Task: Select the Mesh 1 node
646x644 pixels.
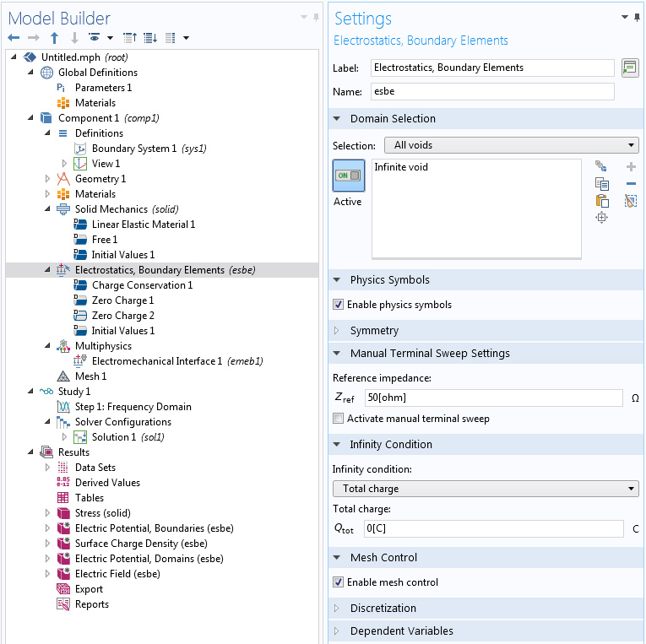Action: pyautogui.click(x=90, y=376)
